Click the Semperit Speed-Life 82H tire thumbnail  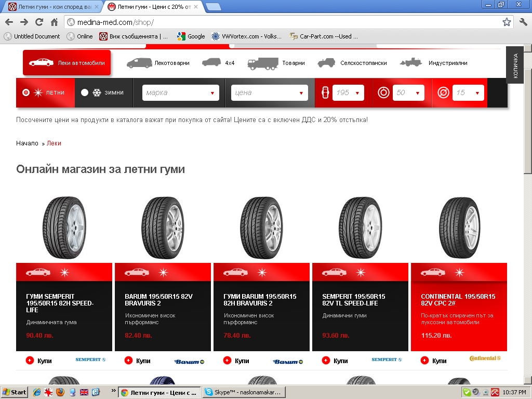pos(64,228)
